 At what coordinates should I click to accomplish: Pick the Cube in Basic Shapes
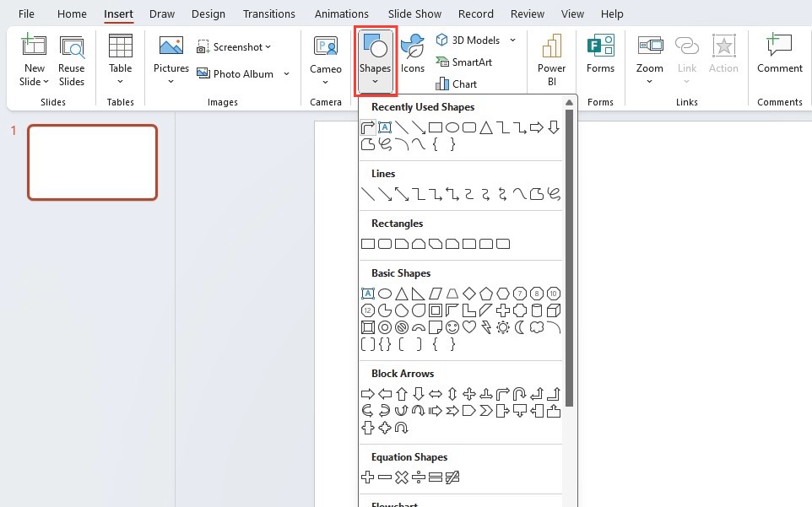(x=554, y=310)
